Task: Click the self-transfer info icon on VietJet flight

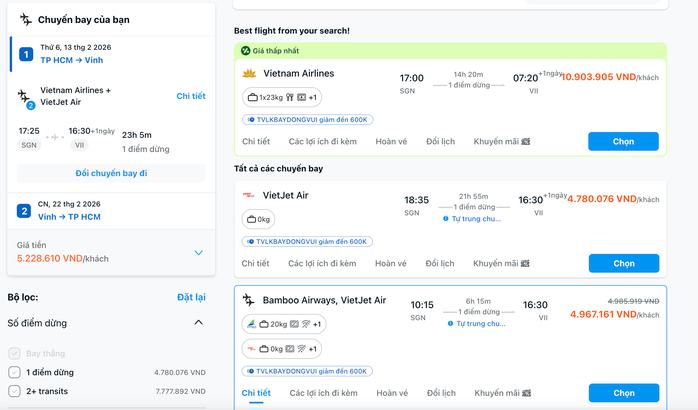Action: (x=447, y=219)
